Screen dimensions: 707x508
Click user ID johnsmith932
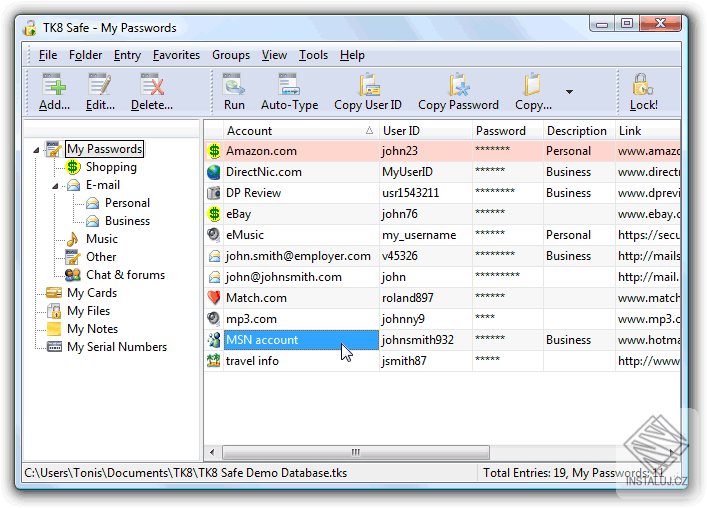click(418, 340)
